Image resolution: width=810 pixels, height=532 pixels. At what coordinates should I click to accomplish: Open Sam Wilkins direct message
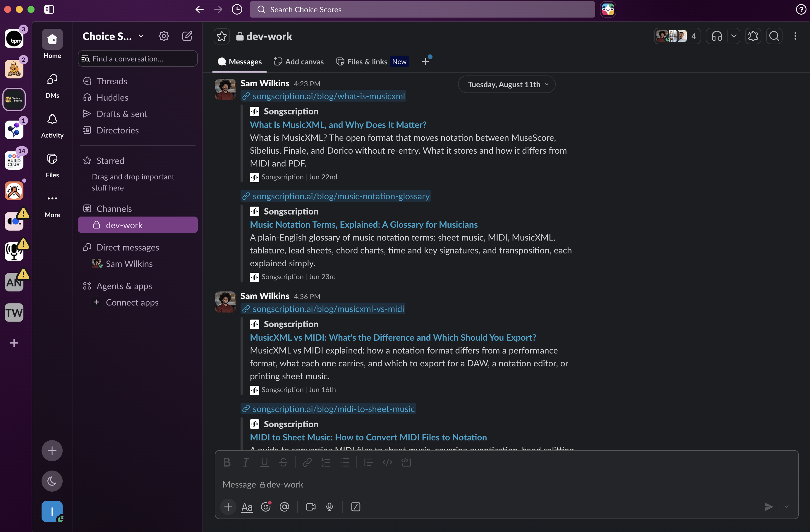tap(138, 264)
